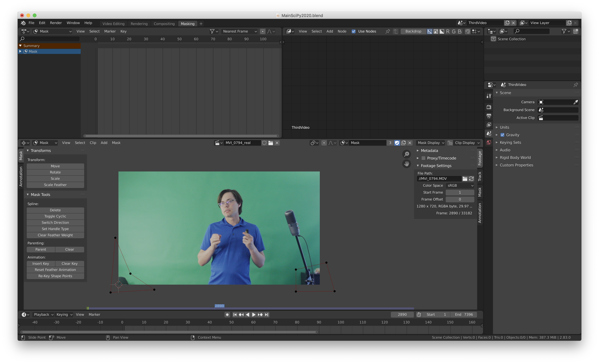
Task: Click the slide point tool icon
Action: tap(24, 337)
